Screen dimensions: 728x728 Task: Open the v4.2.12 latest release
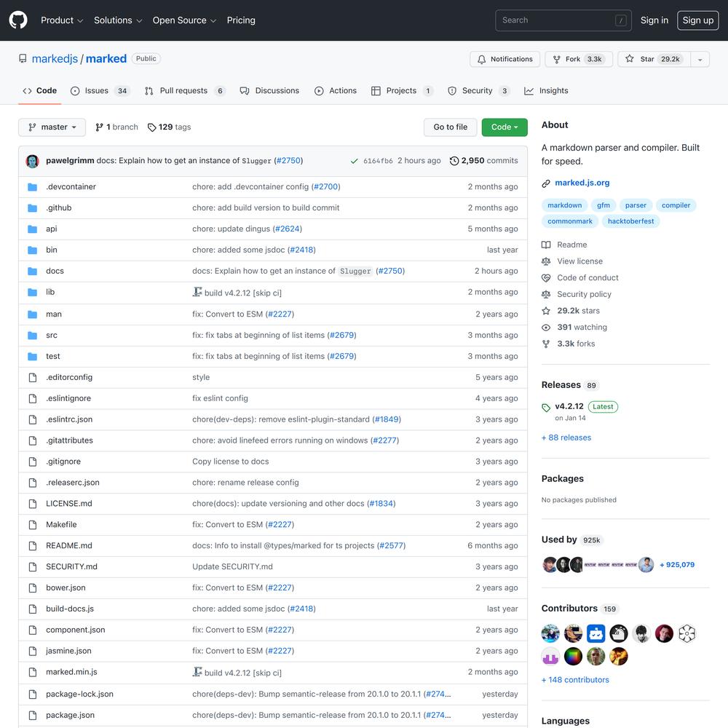click(x=569, y=406)
